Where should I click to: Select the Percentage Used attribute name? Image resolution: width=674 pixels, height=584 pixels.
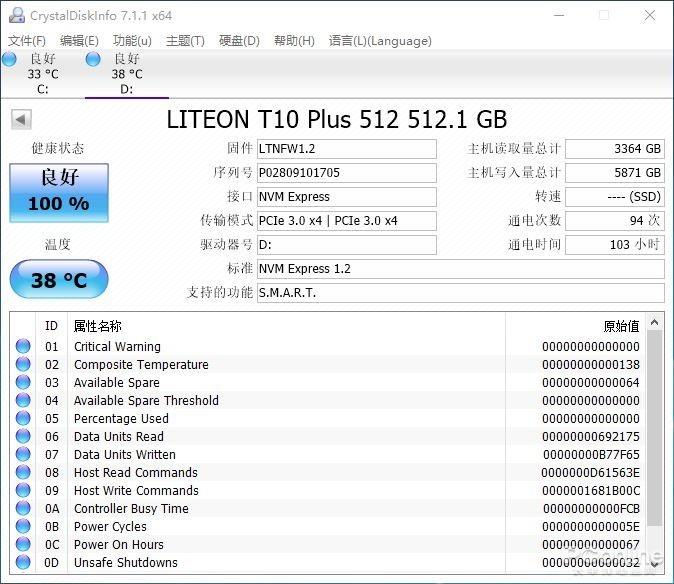click(x=121, y=419)
